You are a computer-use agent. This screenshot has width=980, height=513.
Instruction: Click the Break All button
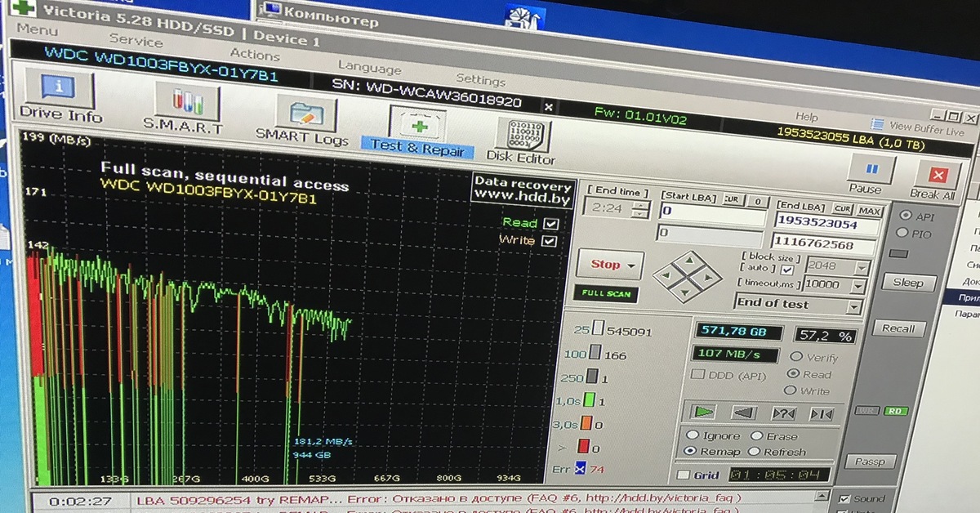936,181
